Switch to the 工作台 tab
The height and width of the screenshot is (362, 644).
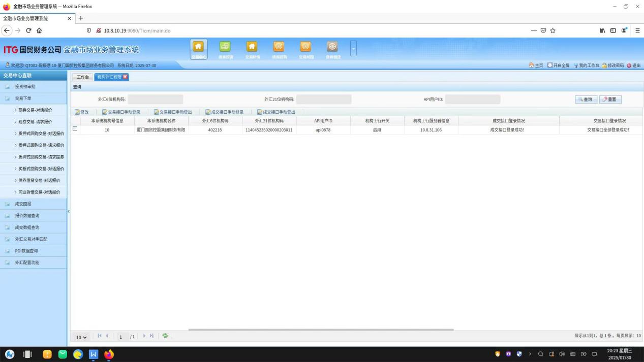point(83,77)
